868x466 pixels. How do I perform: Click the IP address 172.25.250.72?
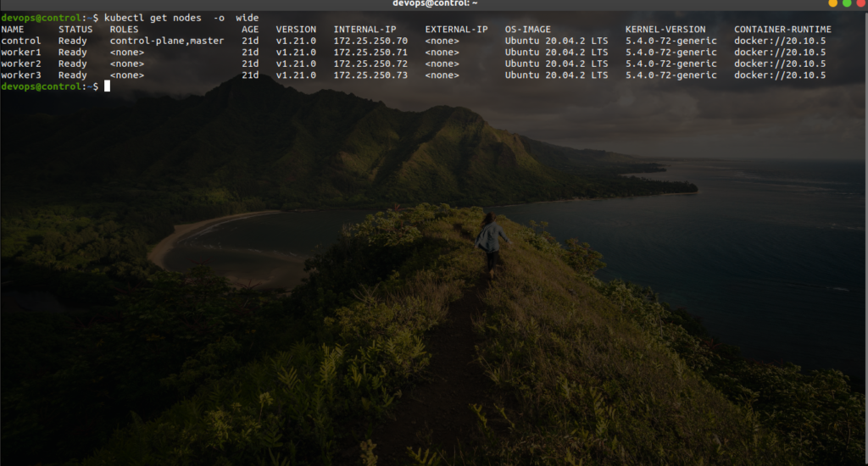(x=371, y=64)
